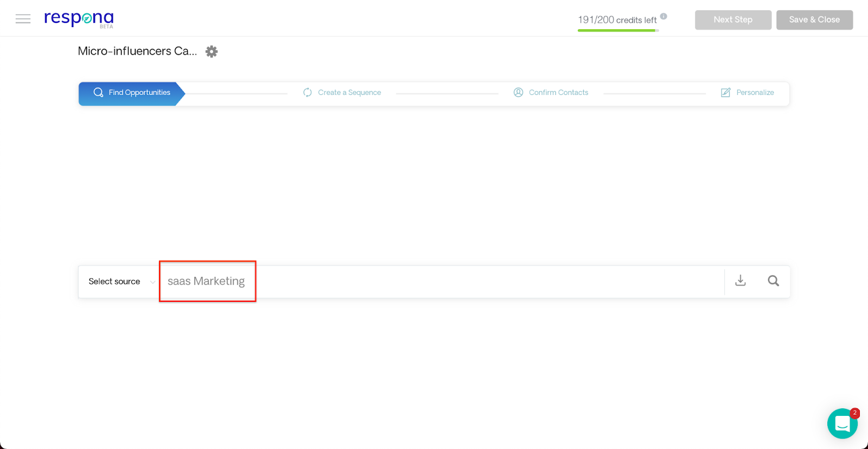Go to Create a Sequence step
The height and width of the screenshot is (449, 868).
coord(342,93)
